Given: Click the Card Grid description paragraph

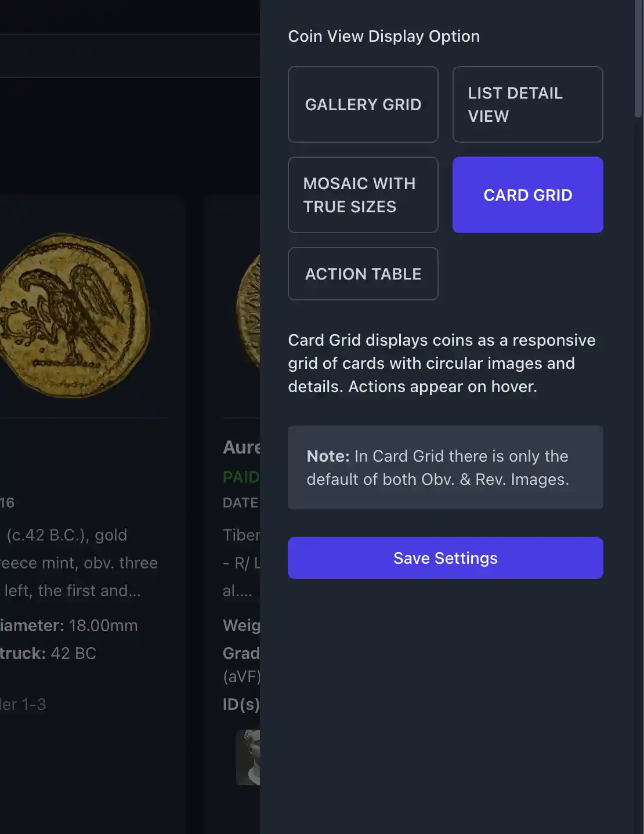Looking at the screenshot, I should click(442, 363).
